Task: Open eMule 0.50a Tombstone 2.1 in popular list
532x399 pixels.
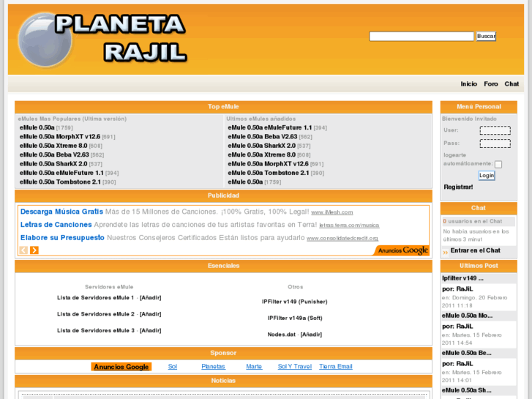Action: [60, 182]
